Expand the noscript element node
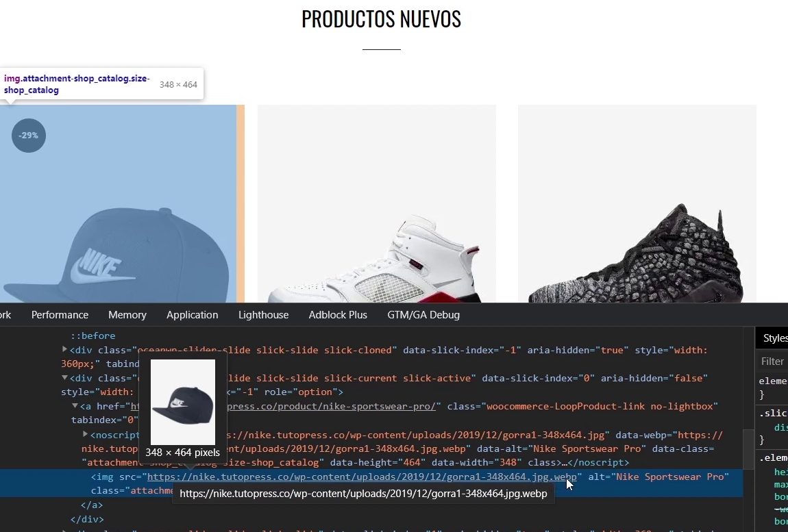 coord(85,433)
